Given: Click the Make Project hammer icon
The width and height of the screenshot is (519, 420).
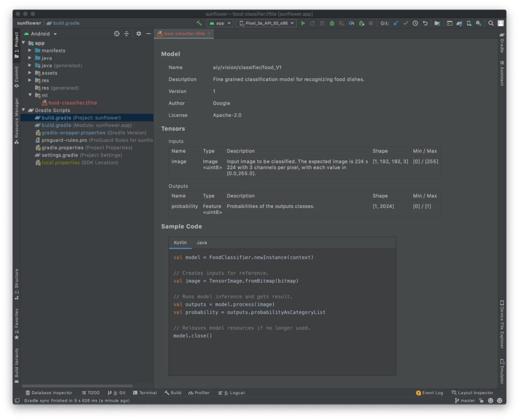Looking at the screenshot, I should tap(199, 23).
